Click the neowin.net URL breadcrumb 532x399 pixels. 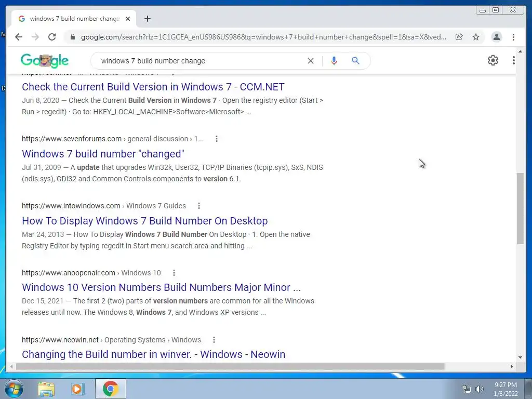(111, 340)
